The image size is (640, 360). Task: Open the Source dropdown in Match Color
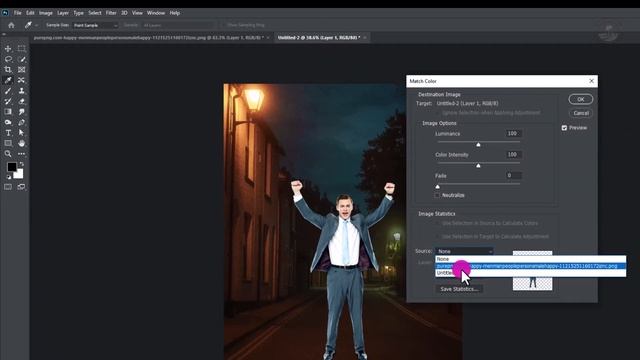point(464,251)
